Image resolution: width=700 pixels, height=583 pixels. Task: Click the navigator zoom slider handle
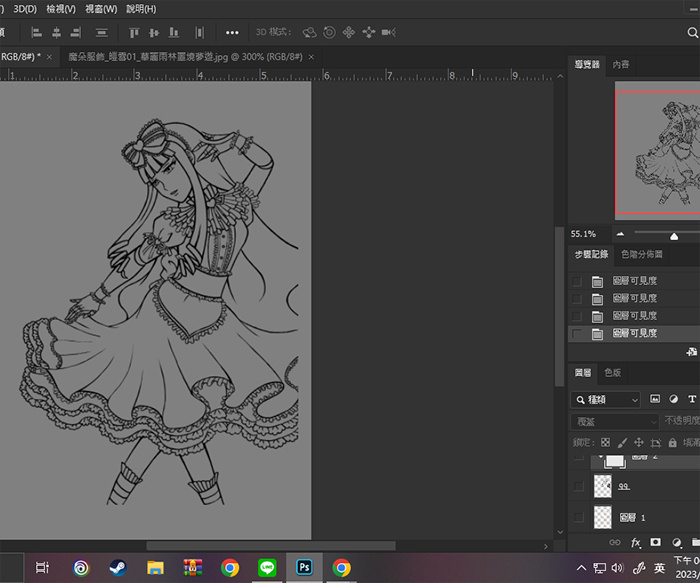coord(674,237)
